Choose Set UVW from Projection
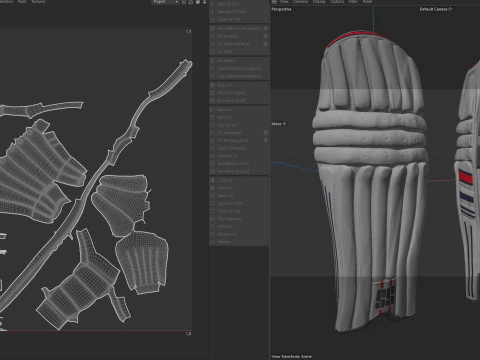480x360 pixels. pos(239,28)
